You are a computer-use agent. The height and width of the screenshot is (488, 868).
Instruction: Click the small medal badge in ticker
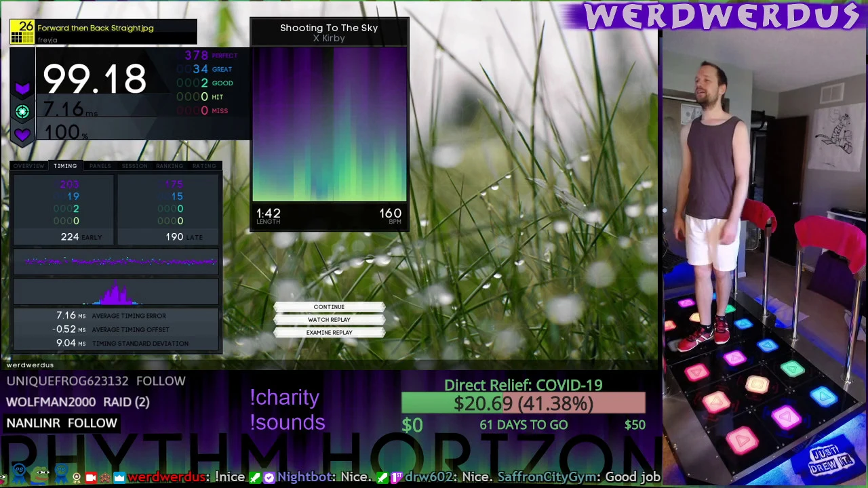(x=77, y=477)
